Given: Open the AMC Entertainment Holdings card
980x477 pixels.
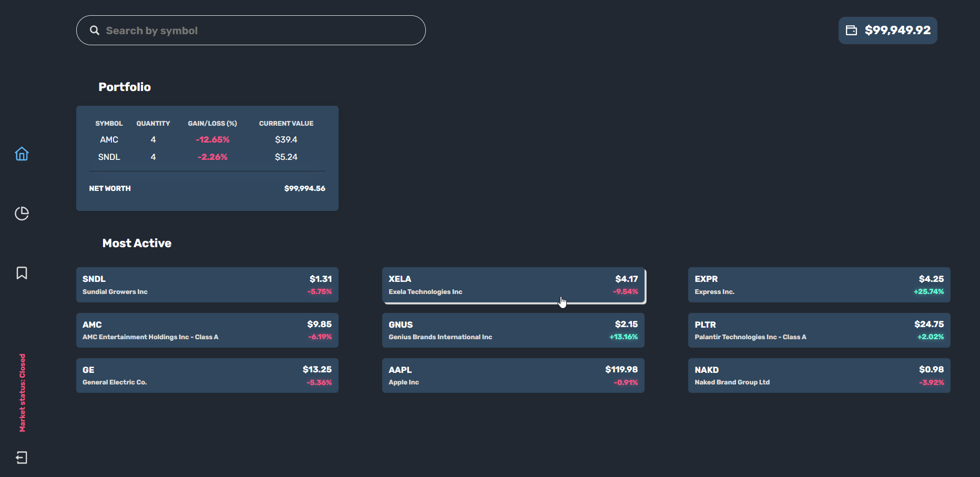Looking at the screenshot, I should click(x=207, y=330).
